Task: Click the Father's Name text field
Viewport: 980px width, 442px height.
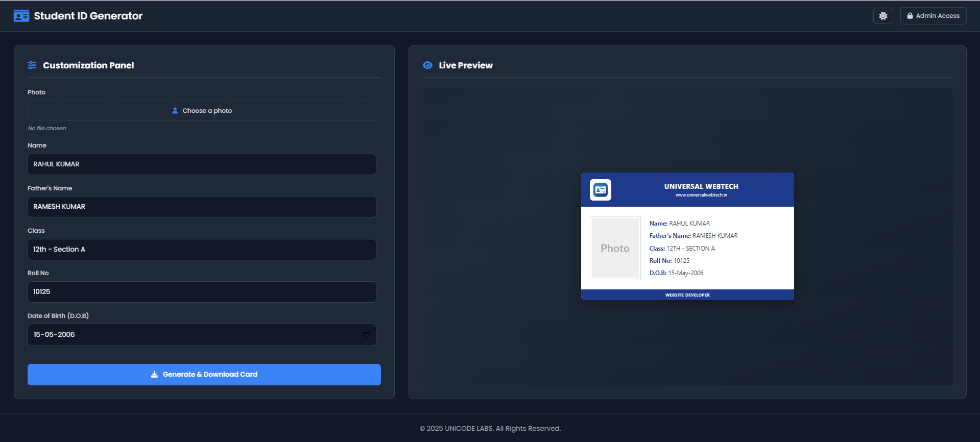Action: [x=202, y=207]
